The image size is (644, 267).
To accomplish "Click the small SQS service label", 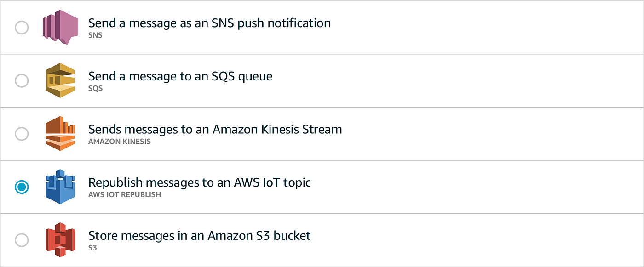I will coord(95,88).
